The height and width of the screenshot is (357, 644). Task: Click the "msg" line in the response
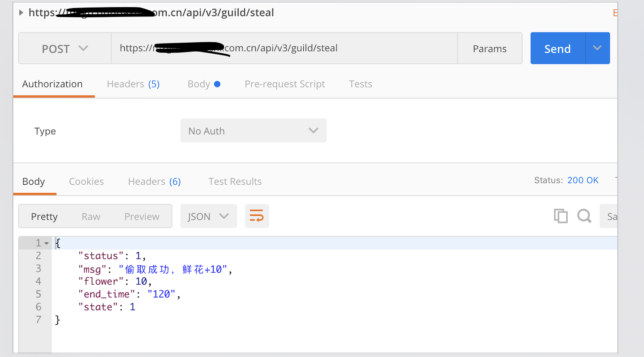155,269
